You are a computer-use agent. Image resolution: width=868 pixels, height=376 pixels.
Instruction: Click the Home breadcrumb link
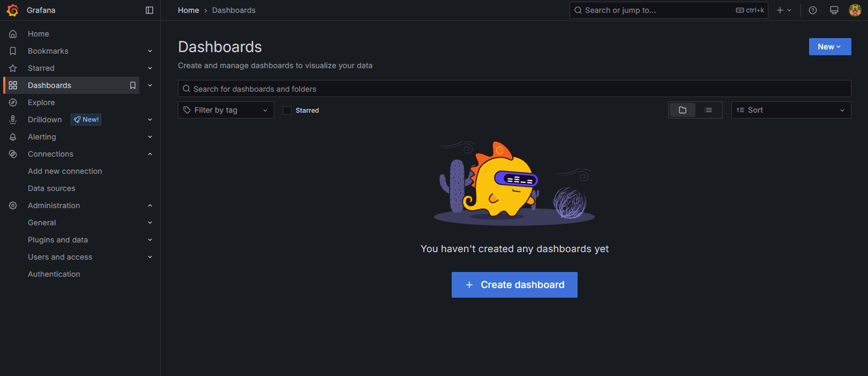189,10
